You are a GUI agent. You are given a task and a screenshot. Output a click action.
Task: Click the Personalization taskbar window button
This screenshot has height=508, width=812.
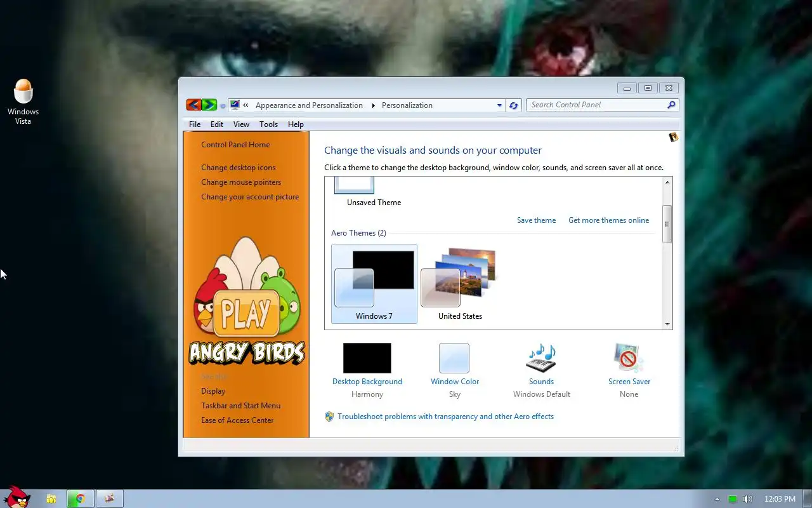pos(110,499)
